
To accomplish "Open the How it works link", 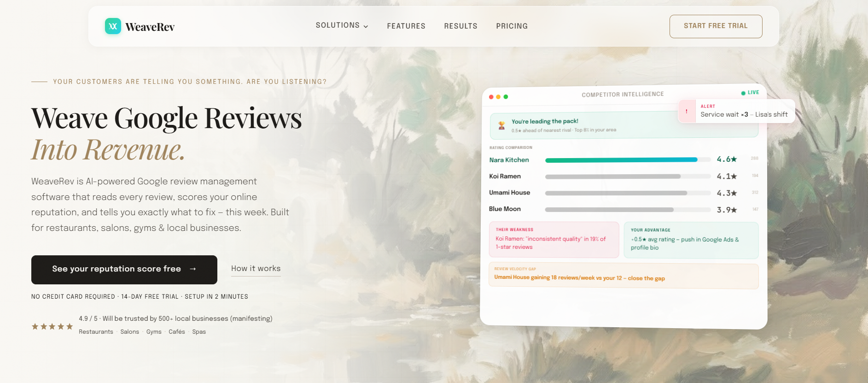I will (256, 269).
